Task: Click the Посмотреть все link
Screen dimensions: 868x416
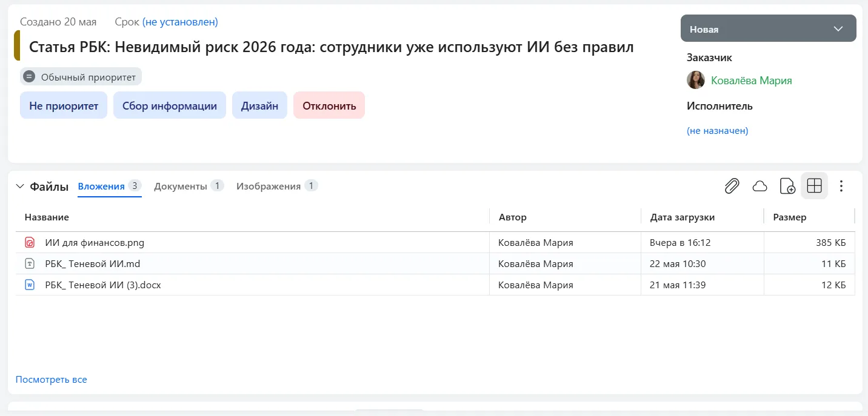Action: pyautogui.click(x=52, y=380)
